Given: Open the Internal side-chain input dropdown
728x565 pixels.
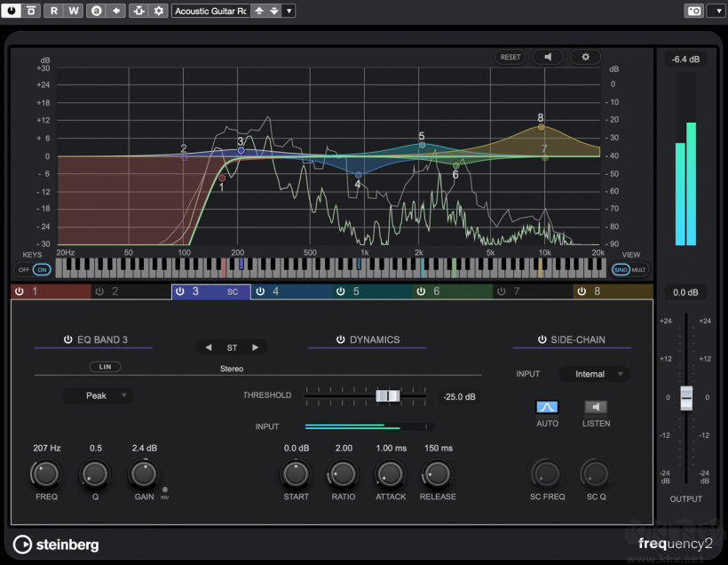Looking at the screenshot, I should [x=594, y=373].
